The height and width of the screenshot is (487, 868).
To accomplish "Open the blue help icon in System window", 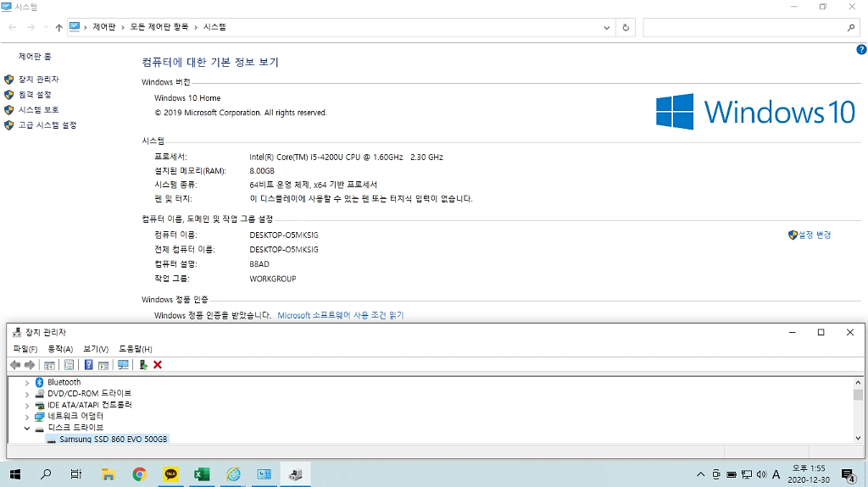I will pyautogui.click(x=861, y=49).
